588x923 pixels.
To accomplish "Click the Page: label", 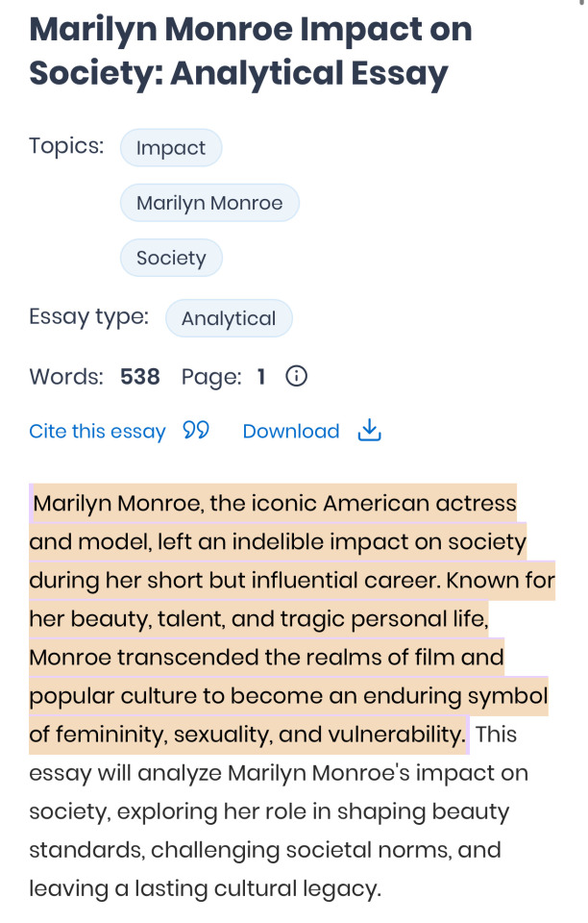I will click(211, 377).
